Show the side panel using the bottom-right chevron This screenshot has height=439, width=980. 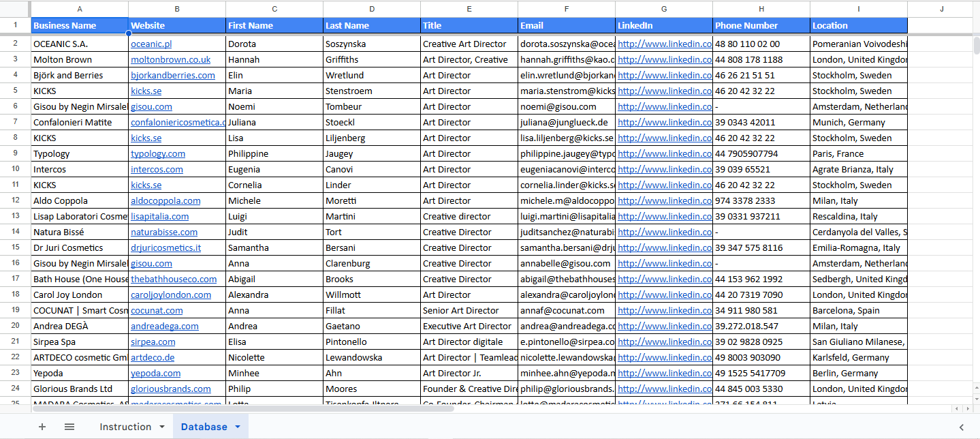tap(962, 427)
